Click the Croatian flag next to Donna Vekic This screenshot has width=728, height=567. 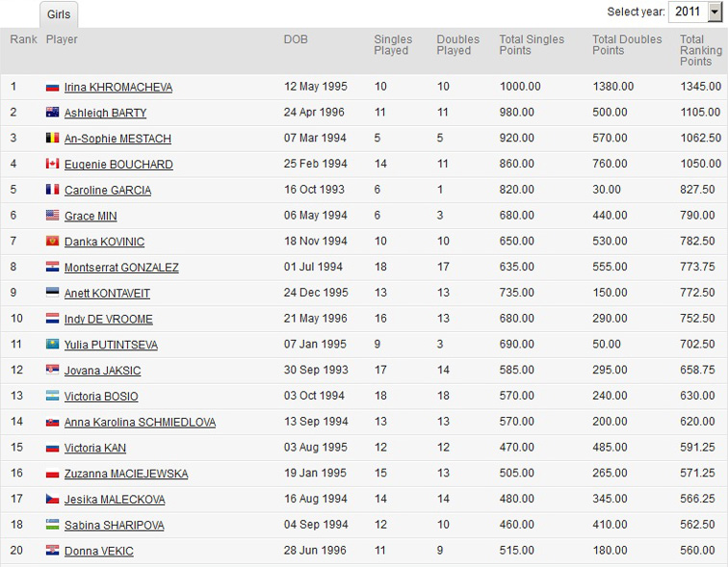(x=53, y=552)
